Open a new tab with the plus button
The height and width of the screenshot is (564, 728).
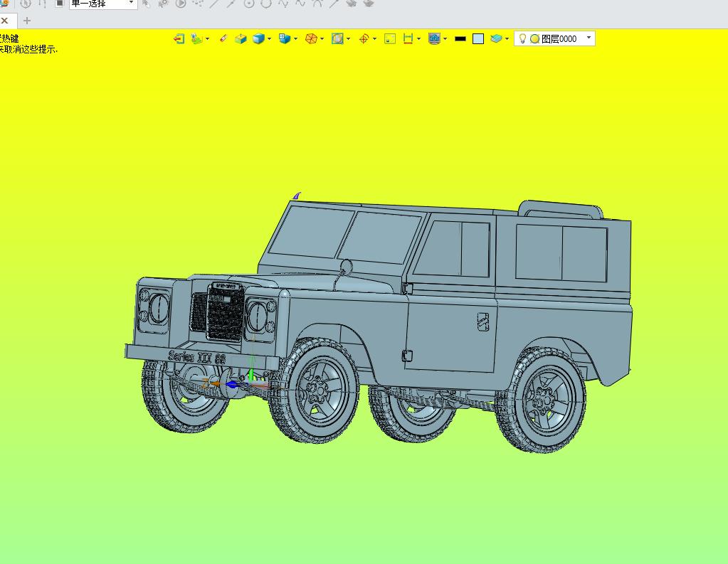(x=27, y=21)
